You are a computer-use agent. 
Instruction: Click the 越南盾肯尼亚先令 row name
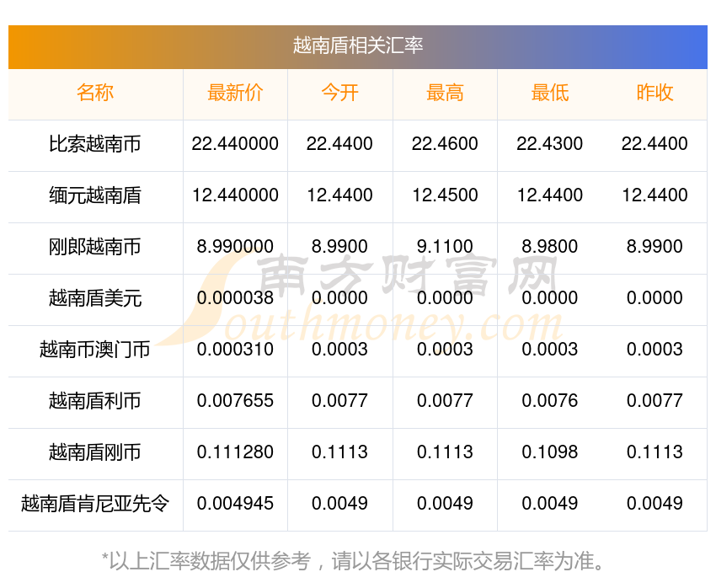[x=95, y=504]
